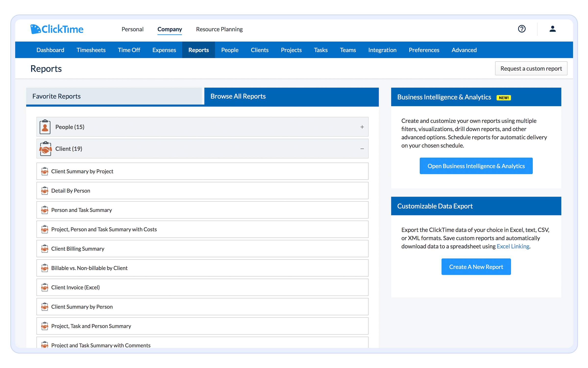
Task: Click Request a custom report button
Action: coord(531,68)
